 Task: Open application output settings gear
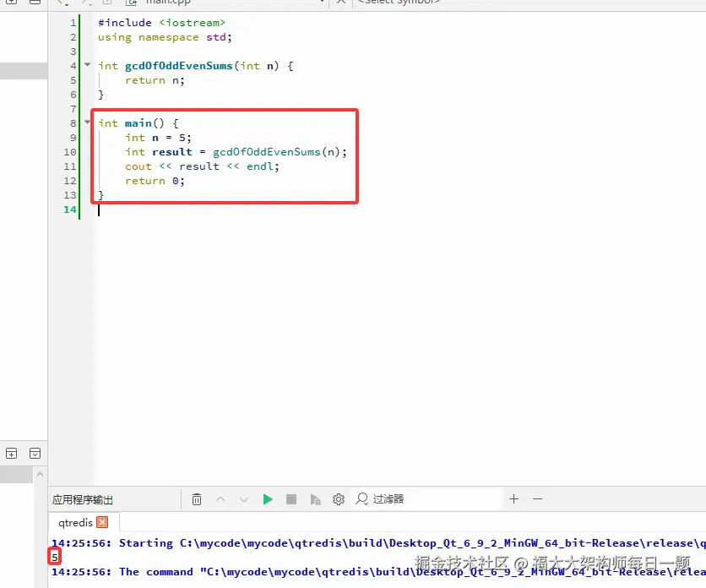[x=339, y=499]
